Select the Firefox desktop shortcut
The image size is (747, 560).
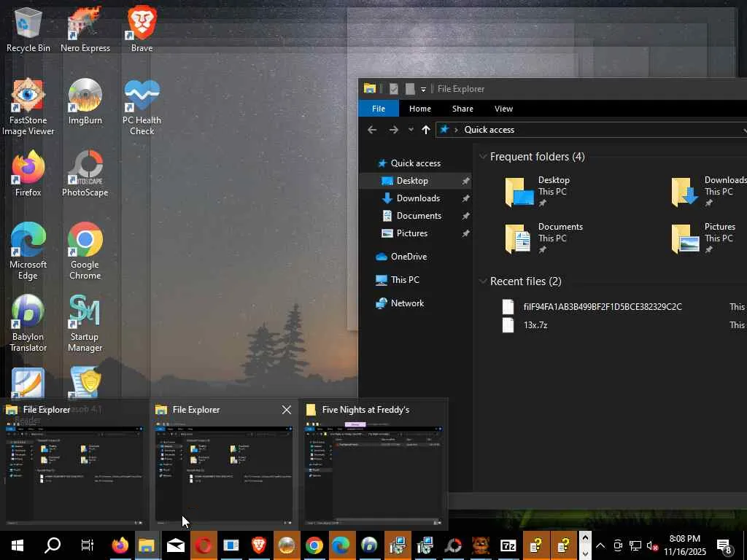28,174
